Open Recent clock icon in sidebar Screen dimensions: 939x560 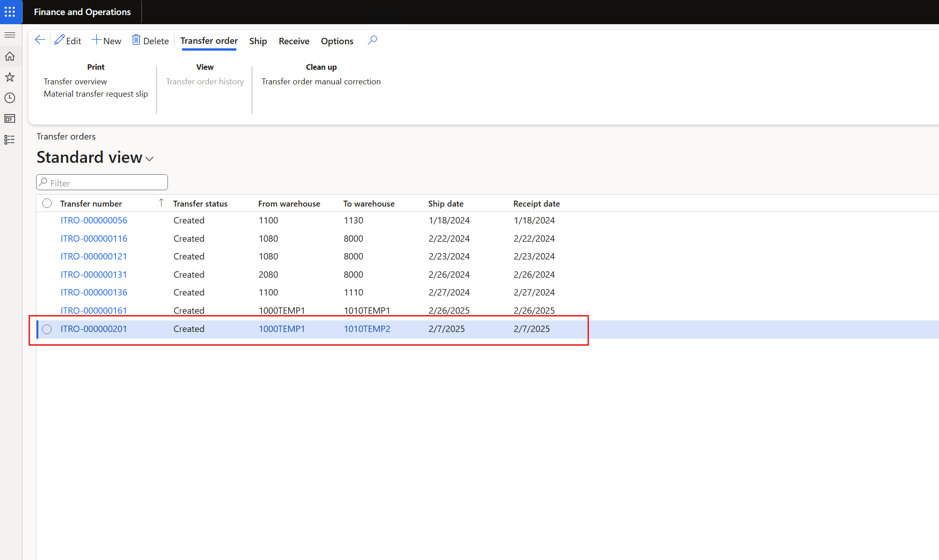tap(10, 98)
